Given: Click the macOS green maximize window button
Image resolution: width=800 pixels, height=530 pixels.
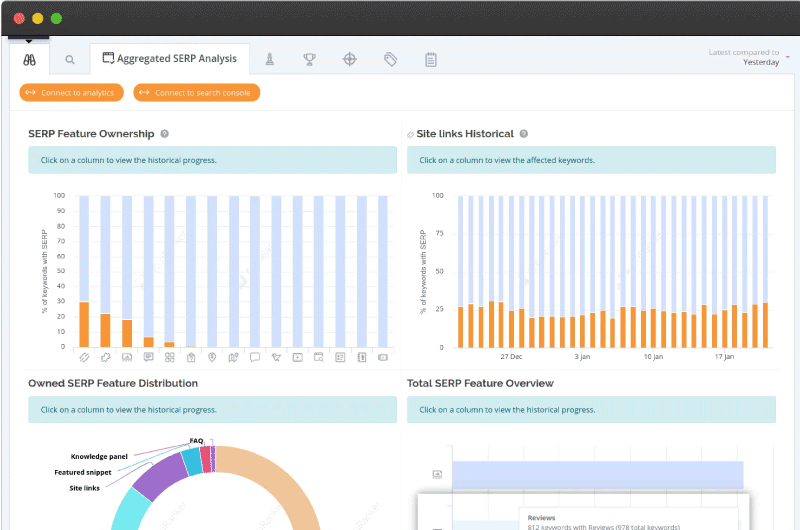Looking at the screenshot, I should [x=57, y=18].
